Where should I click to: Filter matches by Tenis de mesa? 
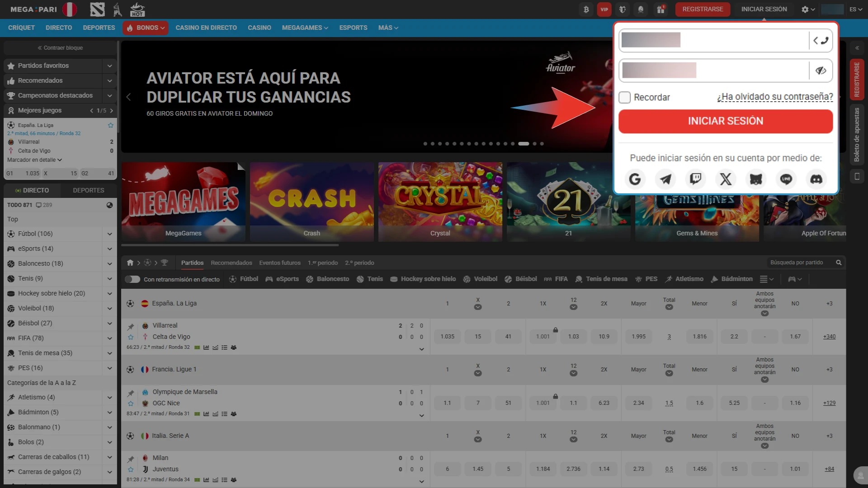pyautogui.click(x=601, y=279)
